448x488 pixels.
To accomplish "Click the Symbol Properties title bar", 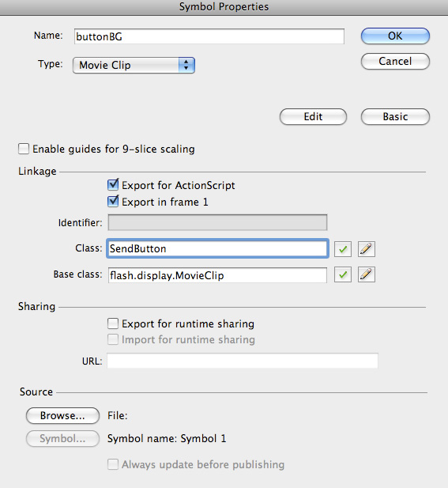I will click(x=224, y=7).
